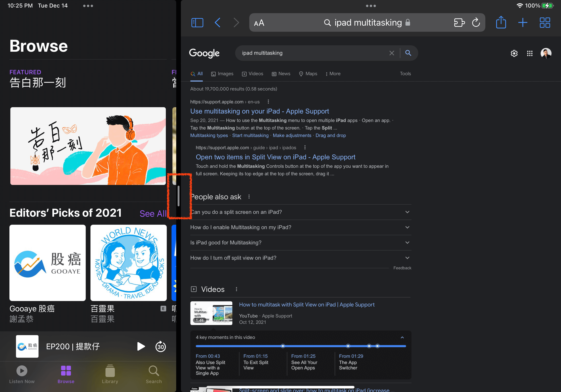The width and height of the screenshot is (561, 392).
Task: Tap the Podcasts multitasking three-dots button
Action: coord(88,6)
